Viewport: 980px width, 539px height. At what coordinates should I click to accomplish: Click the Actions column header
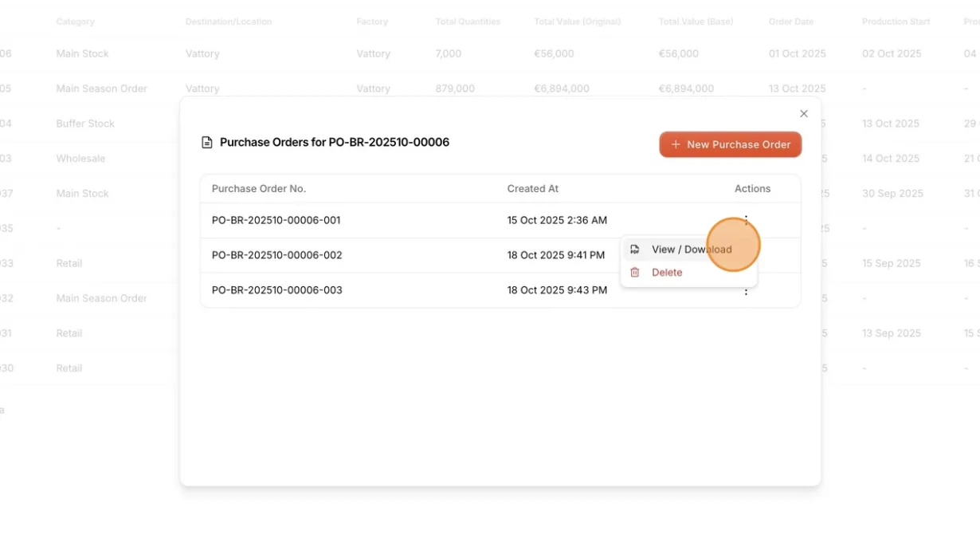click(x=753, y=189)
